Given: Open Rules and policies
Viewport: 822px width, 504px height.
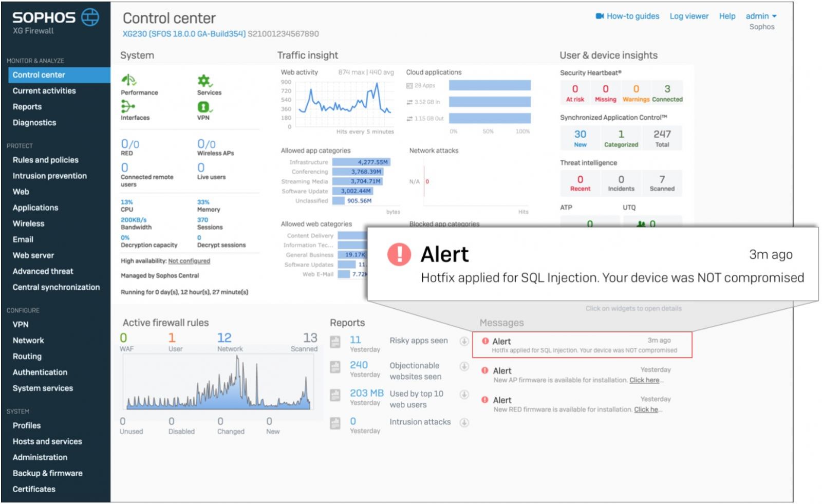Looking at the screenshot, I should (46, 160).
